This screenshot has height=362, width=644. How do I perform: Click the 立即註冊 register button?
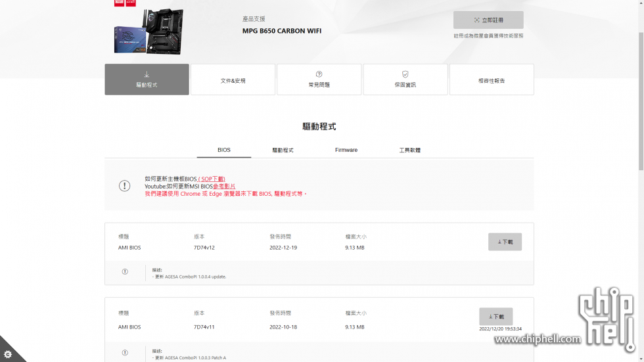pyautogui.click(x=488, y=20)
